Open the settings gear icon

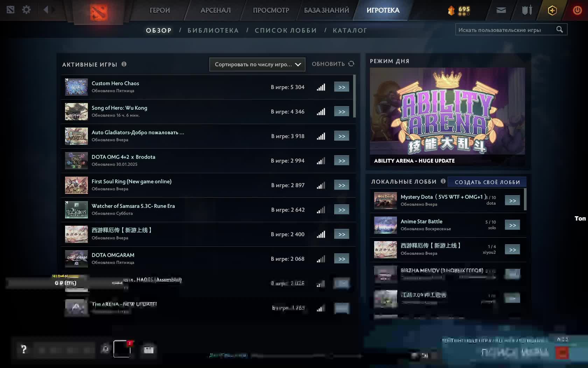pyautogui.click(x=26, y=10)
